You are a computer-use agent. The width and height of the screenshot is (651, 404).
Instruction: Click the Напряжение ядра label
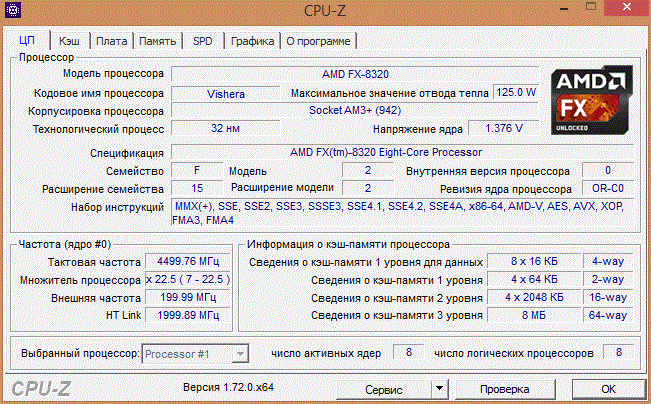tap(418, 129)
